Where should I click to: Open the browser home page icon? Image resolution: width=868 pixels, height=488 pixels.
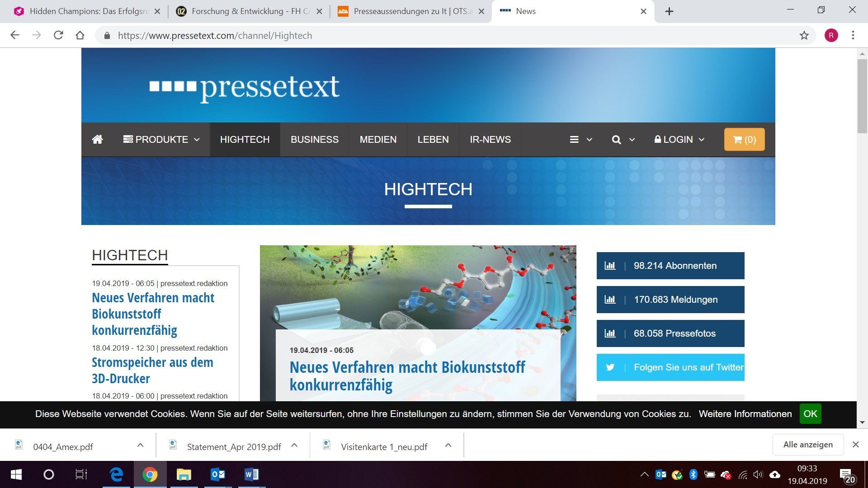[80, 35]
